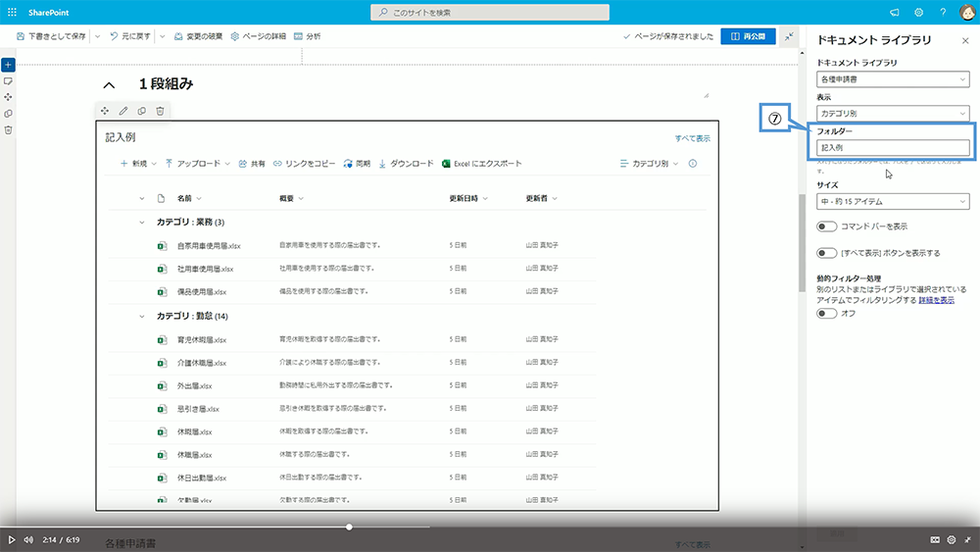This screenshot has width=980, height=552.
Task: Move the web part
Action: pyautogui.click(x=105, y=111)
